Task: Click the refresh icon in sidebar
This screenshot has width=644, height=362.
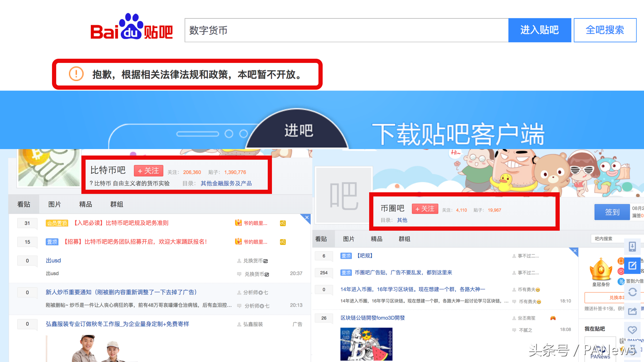Action: pos(632,292)
